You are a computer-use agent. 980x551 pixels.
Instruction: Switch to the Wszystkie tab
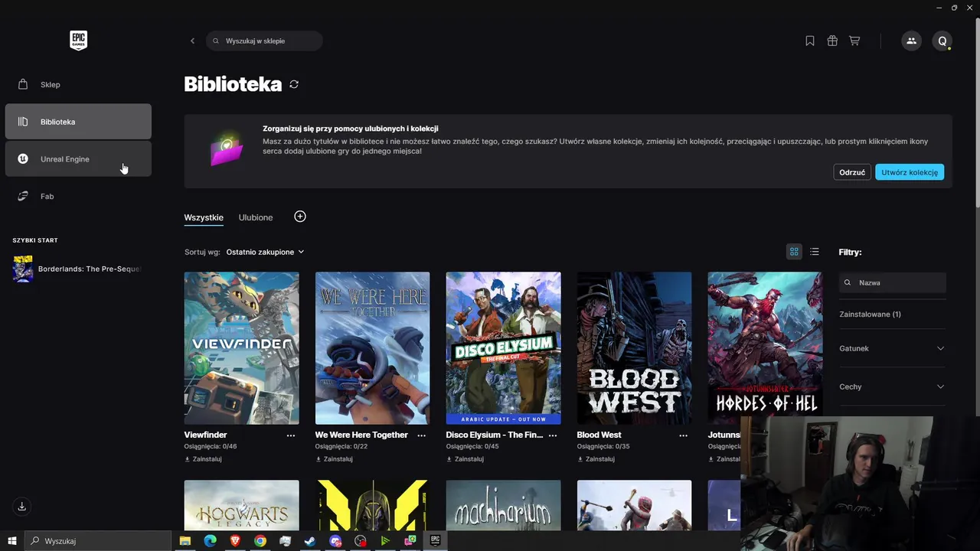(204, 217)
